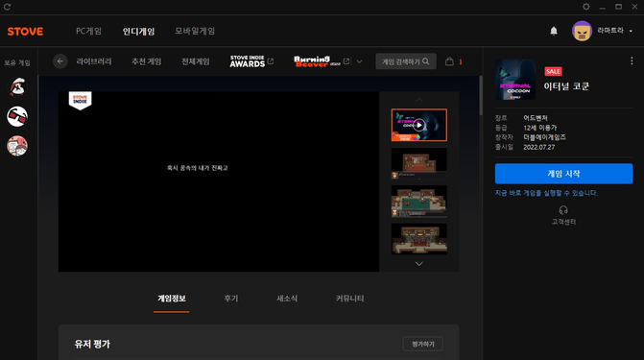
Task: Click the main page vertical scrollbar
Action: tap(481, 95)
